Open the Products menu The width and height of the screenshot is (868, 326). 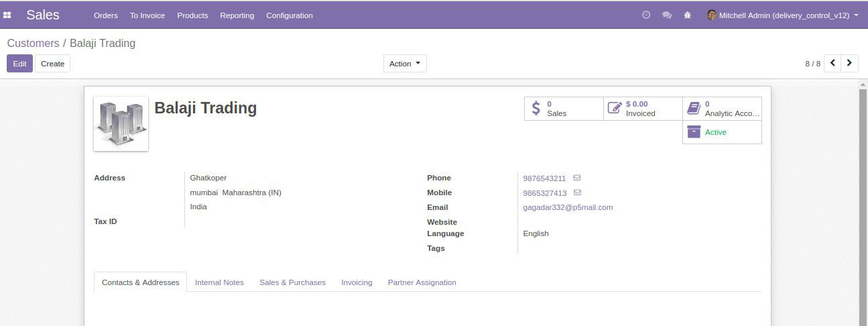tap(192, 15)
